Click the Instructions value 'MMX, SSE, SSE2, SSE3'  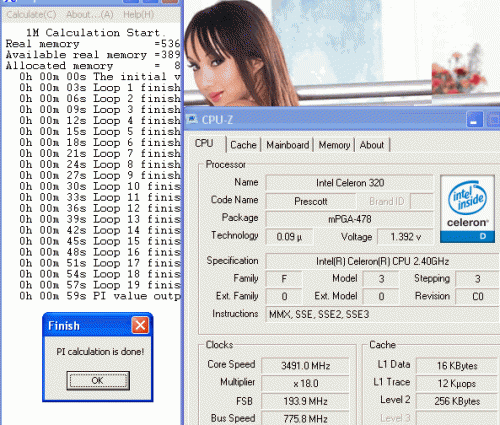[x=382, y=314]
